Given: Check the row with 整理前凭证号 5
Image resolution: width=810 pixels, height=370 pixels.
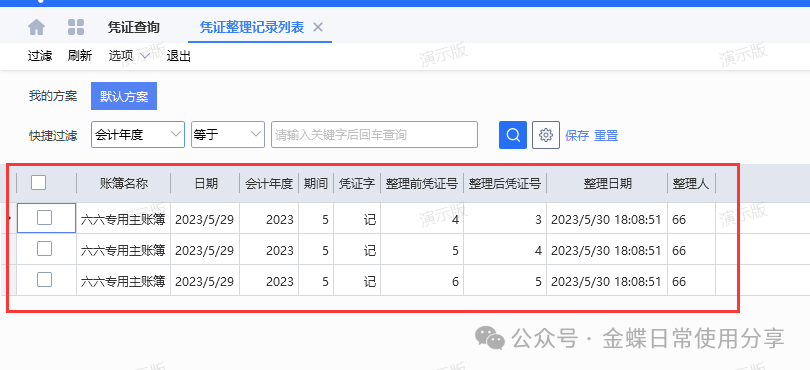Looking at the screenshot, I should point(44,249).
